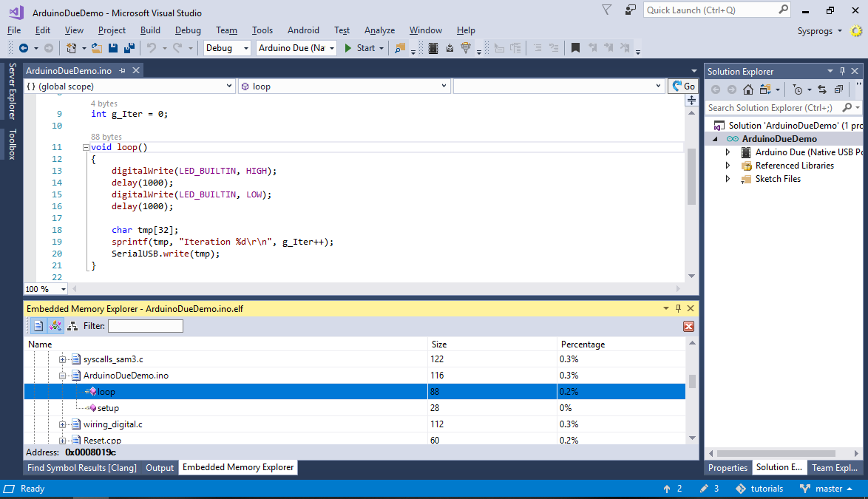Open the Arduino Due platform dropdown
The height and width of the screenshot is (499, 868).
[296, 48]
